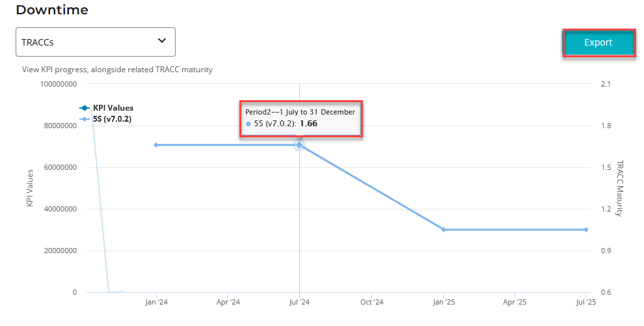Toggle the KPI Values series legend label
This screenshot has width=644, height=326.
pos(113,108)
